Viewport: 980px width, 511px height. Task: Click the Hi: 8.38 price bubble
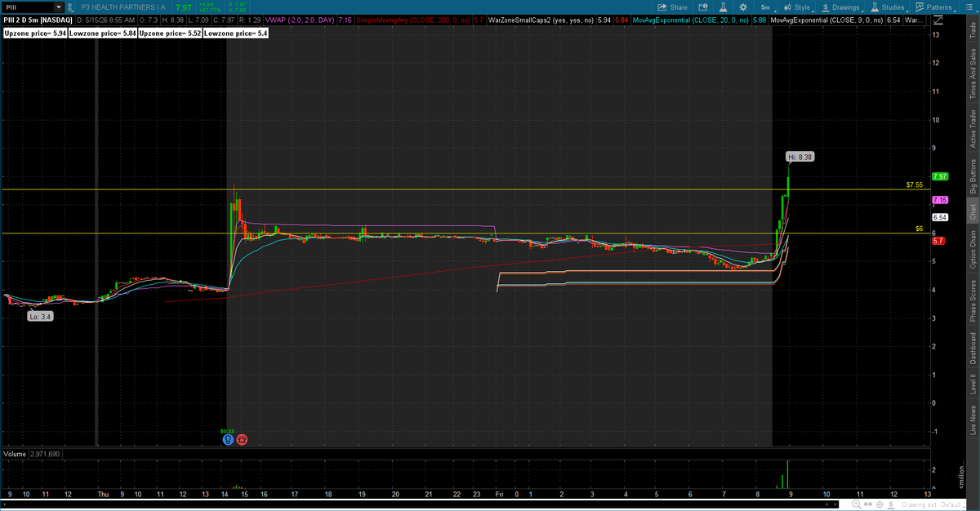(800, 156)
